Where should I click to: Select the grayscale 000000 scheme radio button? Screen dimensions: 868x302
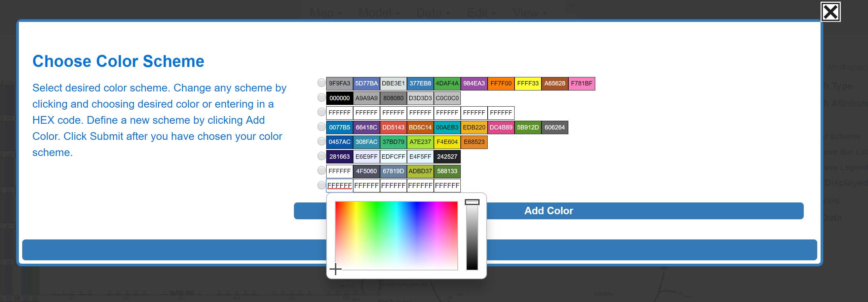tap(322, 98)
